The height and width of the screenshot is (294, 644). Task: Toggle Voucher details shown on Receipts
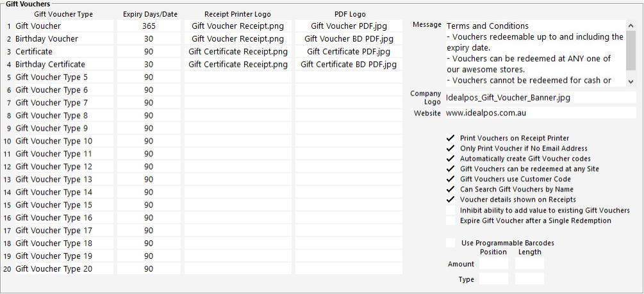[450, 200]
